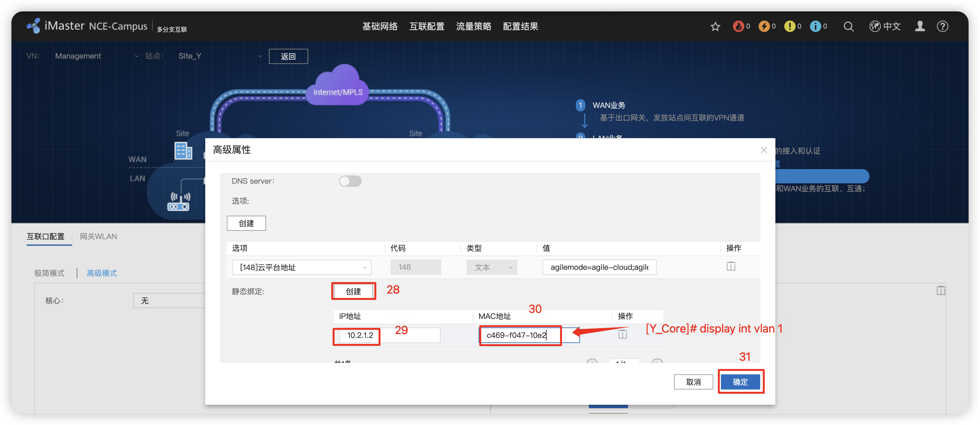This screenshot has width=980, height=425.
Task: Click the search magnifier icon
Action: [x=848, y=27]
